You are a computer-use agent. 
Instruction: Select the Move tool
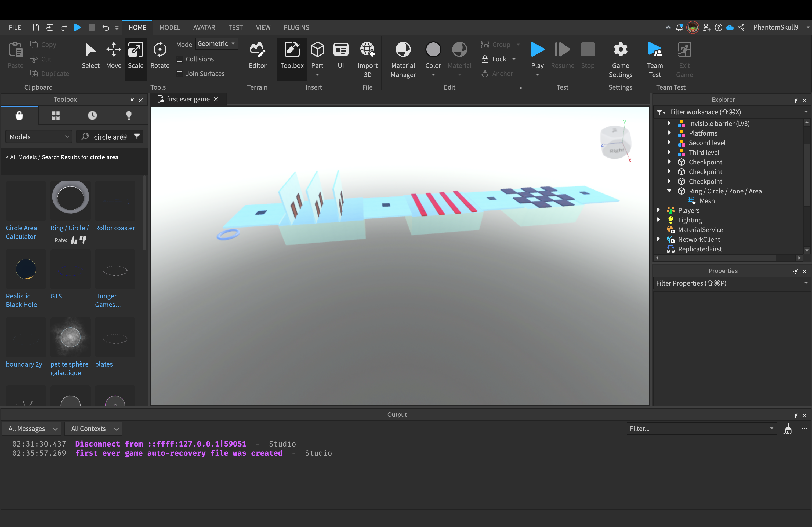coord(114,56)
